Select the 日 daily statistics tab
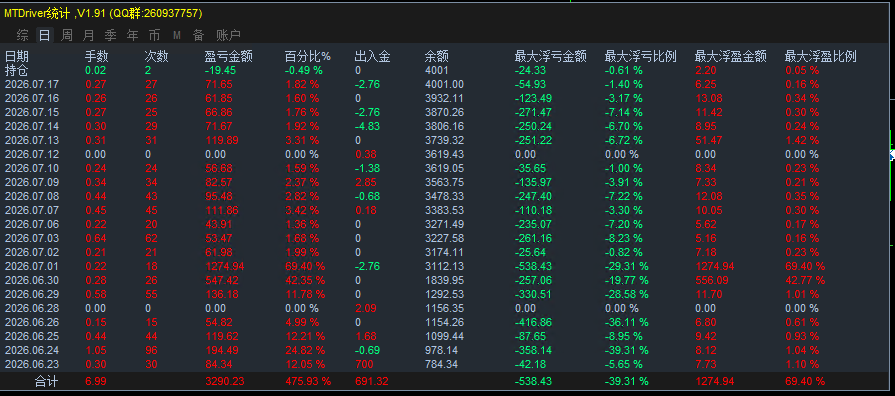The height and width of the screenshot is (396, 895). (45, 35)
